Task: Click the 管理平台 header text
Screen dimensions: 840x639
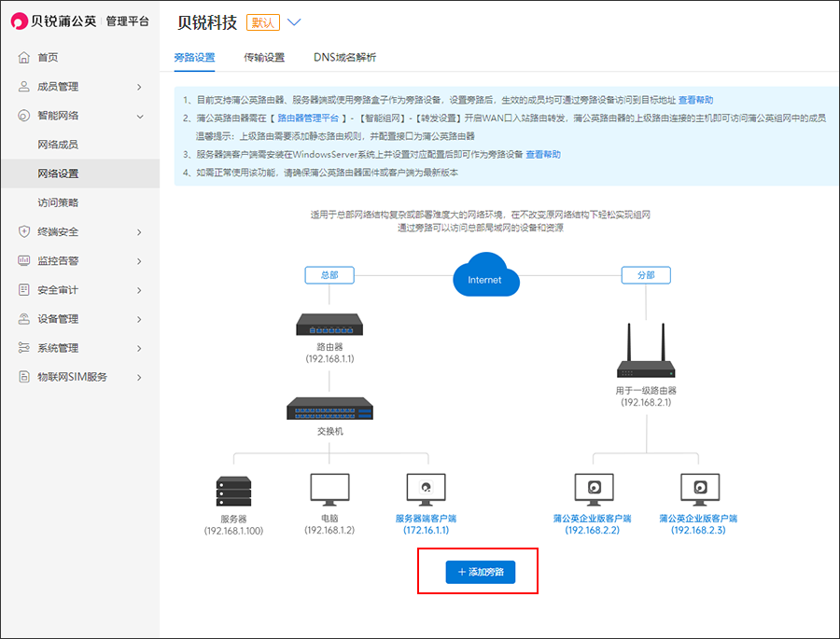Action: (x=128, y=21)
